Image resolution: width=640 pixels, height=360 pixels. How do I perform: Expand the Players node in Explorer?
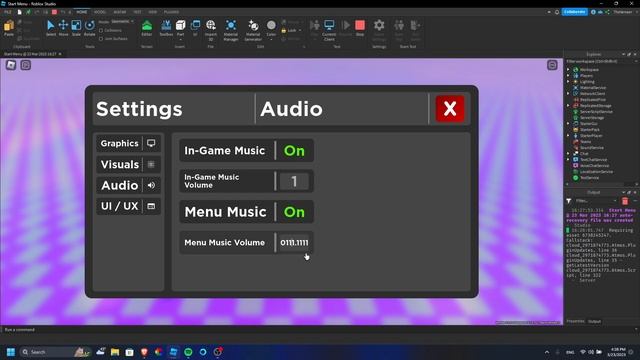tap(568, 76)
